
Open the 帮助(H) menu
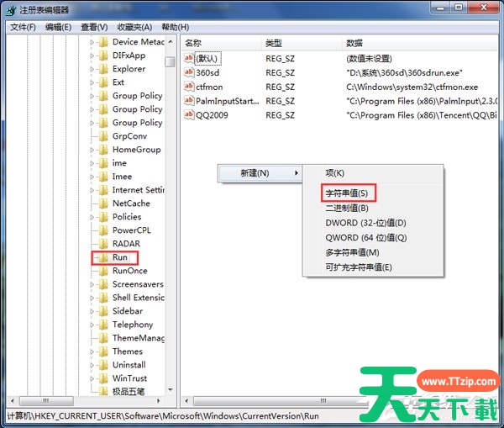click(176, 28)
